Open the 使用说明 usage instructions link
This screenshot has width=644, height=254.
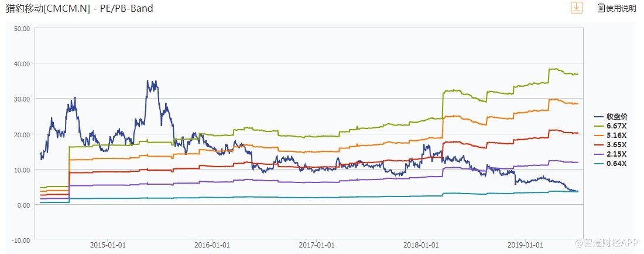pyautogui.click(x=621, y=8)
